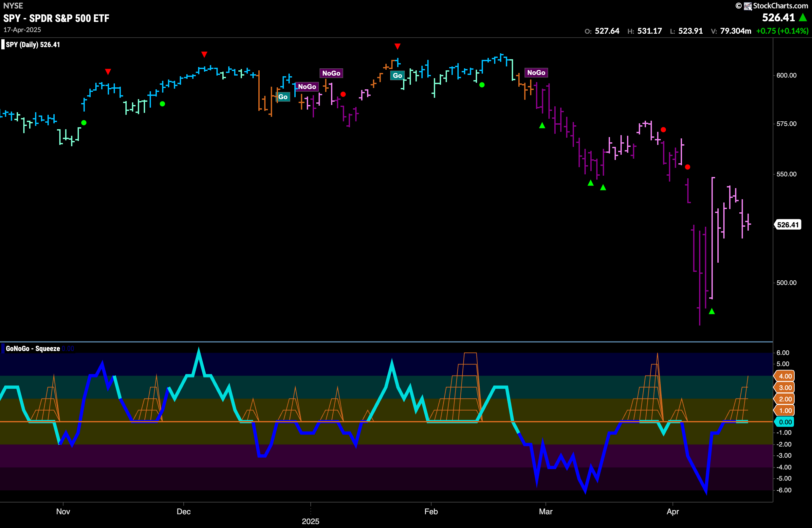Click the NoGo label just before 2025
This screenshot has height=528, width=812.
coord(307,87)
